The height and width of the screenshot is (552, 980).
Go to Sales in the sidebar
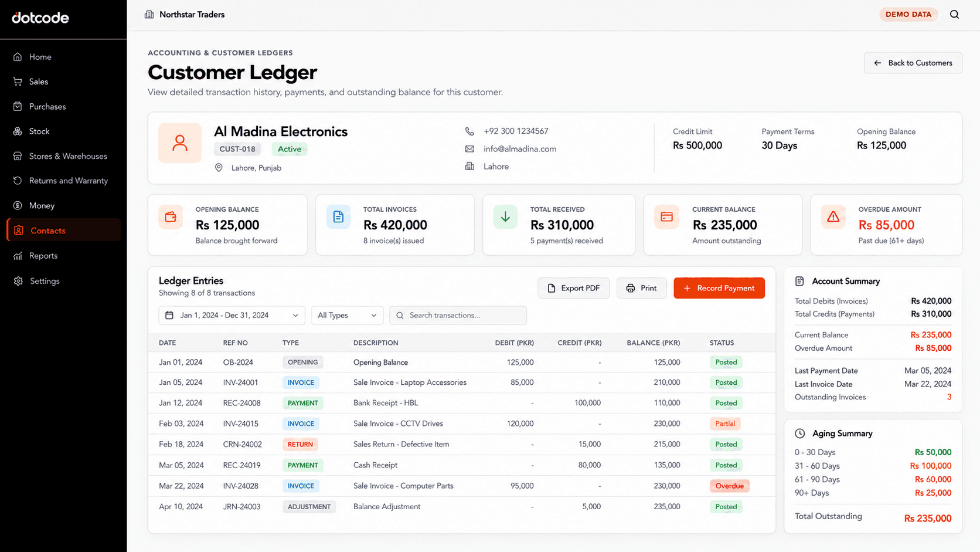pos(63,82)
